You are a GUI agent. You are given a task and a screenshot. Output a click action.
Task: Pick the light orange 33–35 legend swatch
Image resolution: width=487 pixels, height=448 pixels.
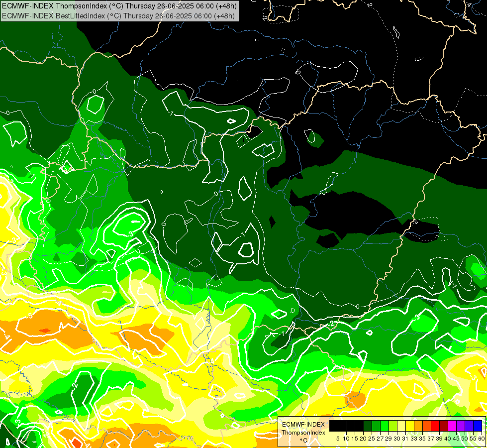point(418,426)
